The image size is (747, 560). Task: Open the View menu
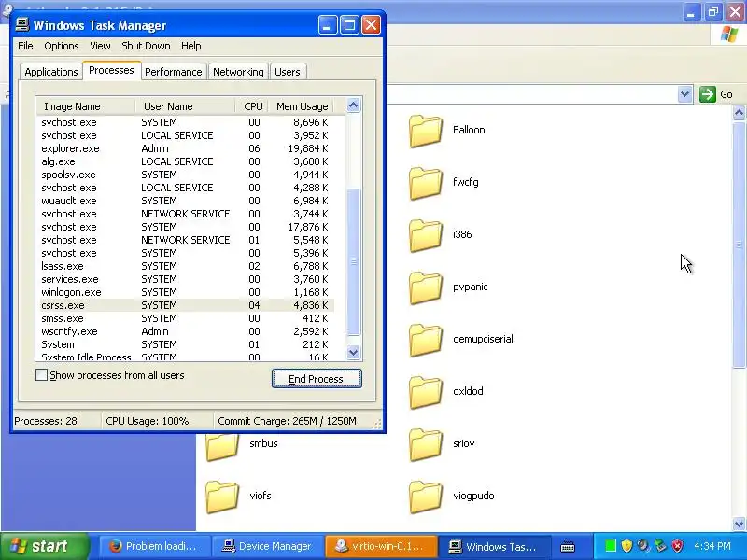click(100, 46)
